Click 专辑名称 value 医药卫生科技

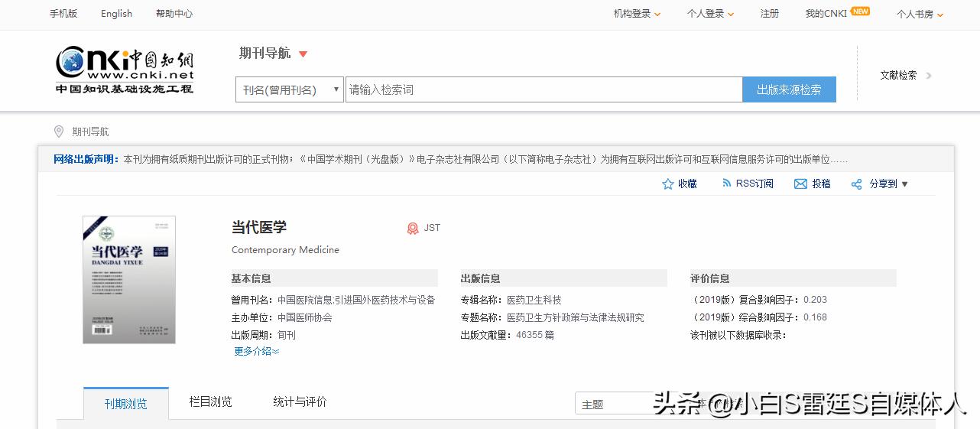coord(534,300)
